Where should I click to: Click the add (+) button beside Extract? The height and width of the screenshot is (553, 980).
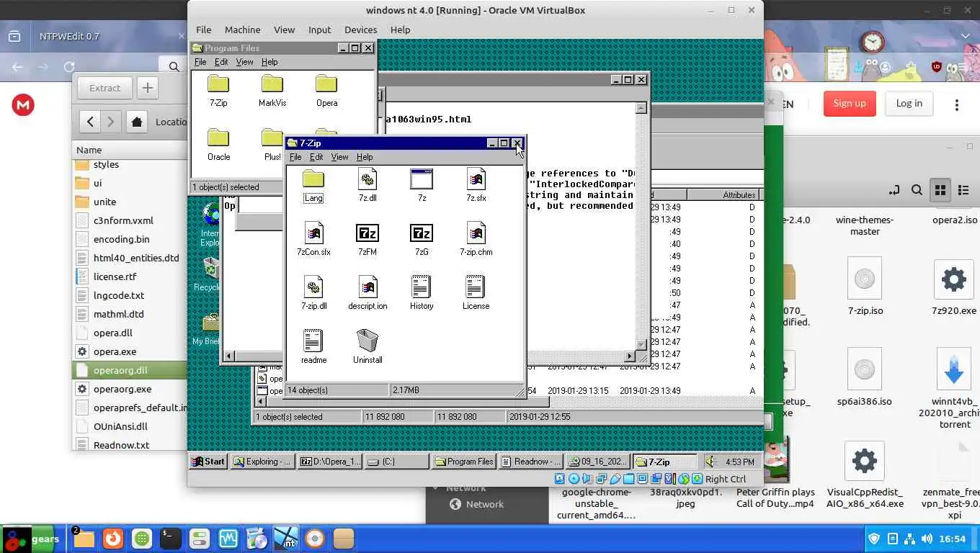coord(147,88)
